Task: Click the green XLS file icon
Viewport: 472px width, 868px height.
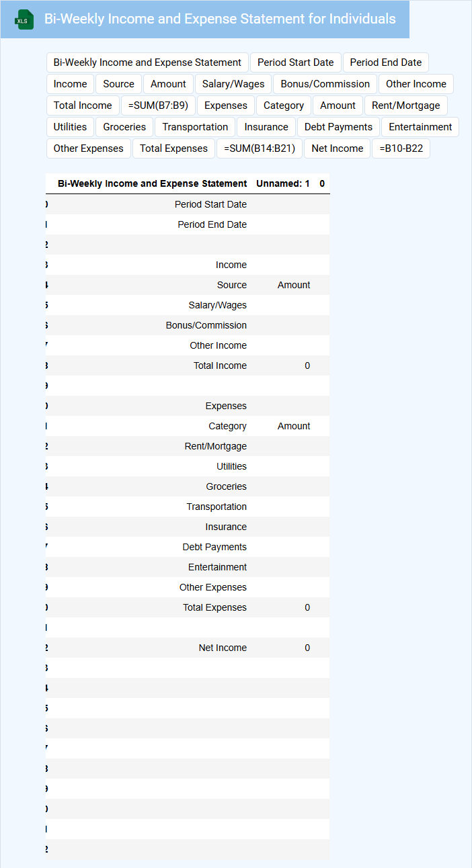Action: pyautogui.click(x=25, y=19)
